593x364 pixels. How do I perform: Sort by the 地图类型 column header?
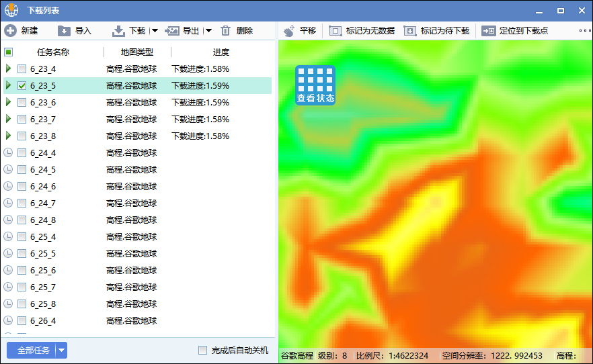[x=137, y=52]
